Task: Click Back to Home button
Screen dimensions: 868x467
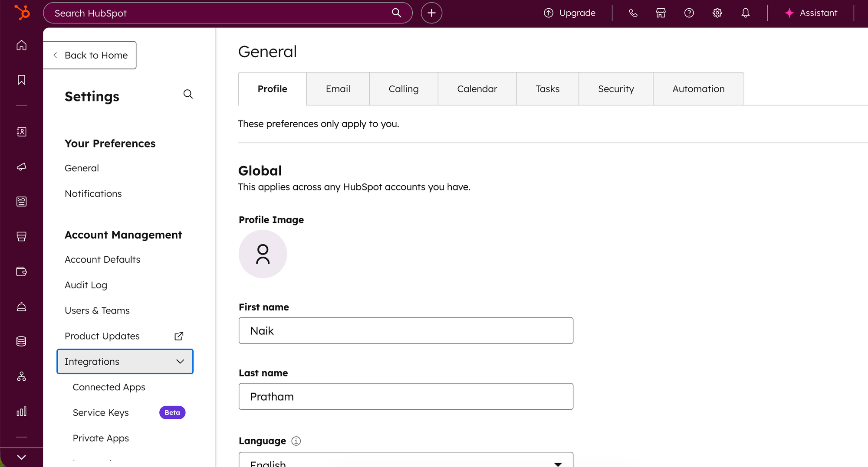Action: point(90,55)
